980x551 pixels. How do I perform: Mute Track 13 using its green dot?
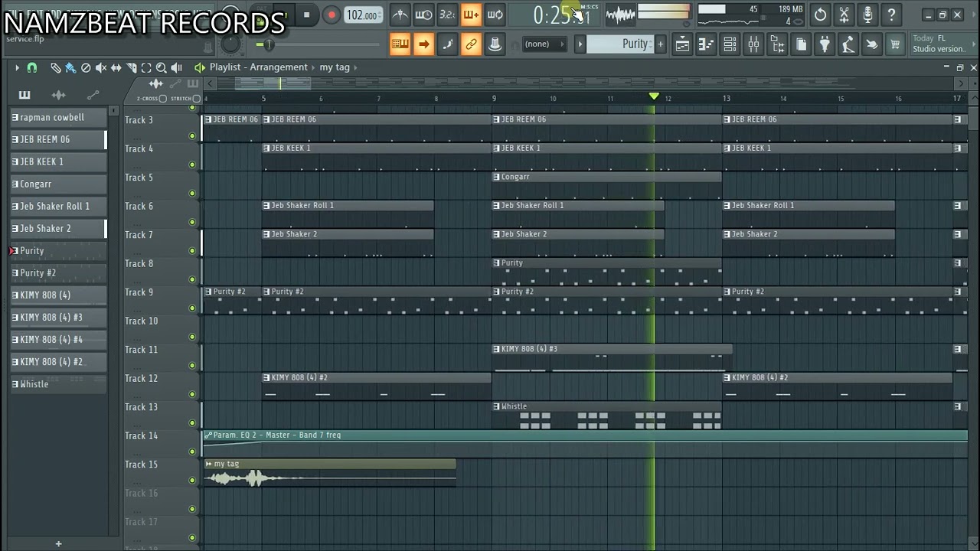click(x=192, y=423)
